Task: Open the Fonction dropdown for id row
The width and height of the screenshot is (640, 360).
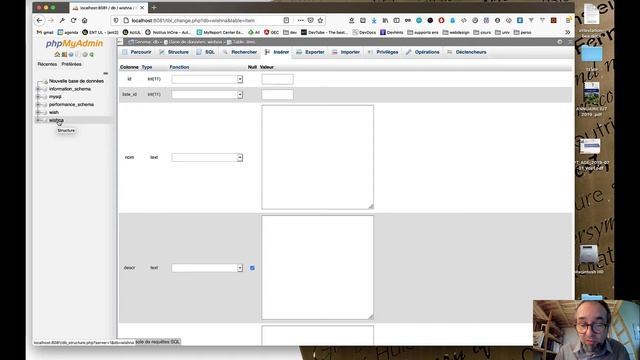Action: [x=207, y=79]
